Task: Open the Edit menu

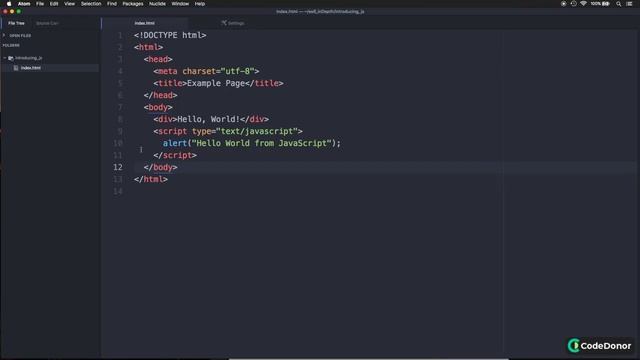Action: (54, 4)
